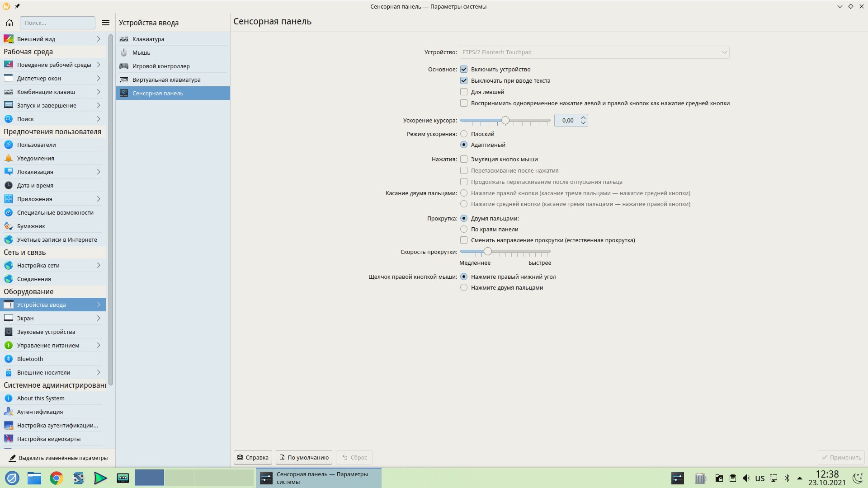868x488 pixels.
Task: Expand the Внешний вид category chevron
Action: pos(99,39)
